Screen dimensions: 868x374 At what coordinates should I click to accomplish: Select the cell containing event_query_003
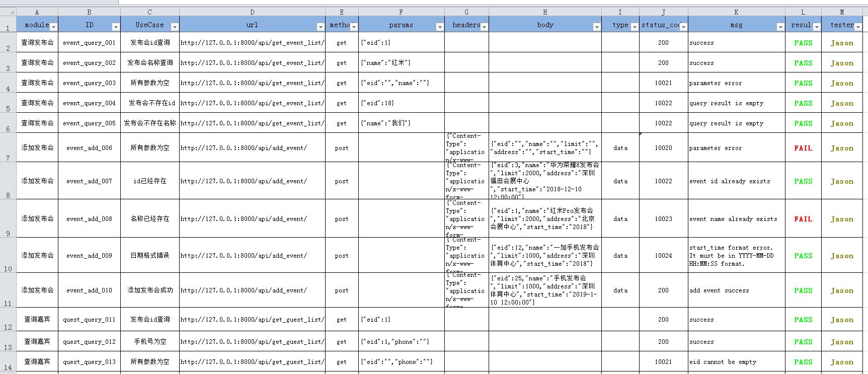89,83
